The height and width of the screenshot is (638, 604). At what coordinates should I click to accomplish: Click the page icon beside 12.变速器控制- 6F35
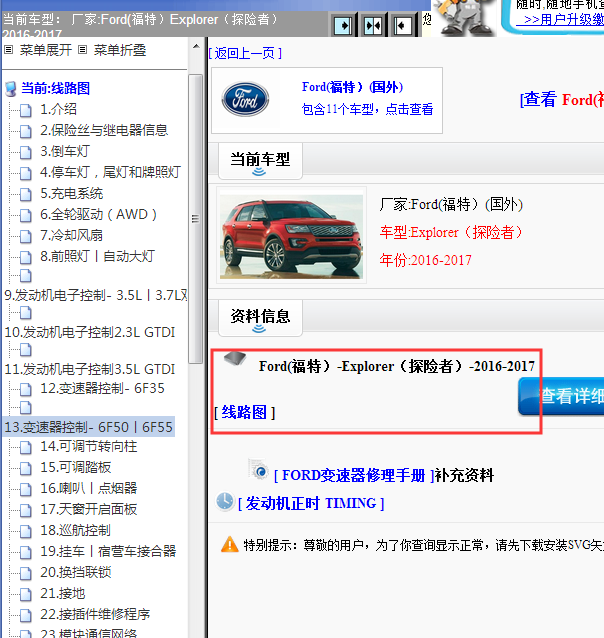click(25, 389)
